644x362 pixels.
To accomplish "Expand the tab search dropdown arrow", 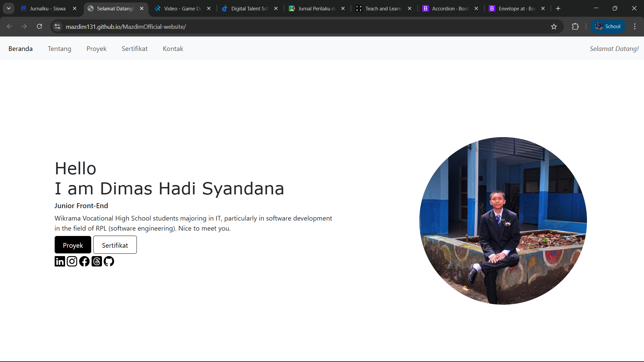I will 9,8.
